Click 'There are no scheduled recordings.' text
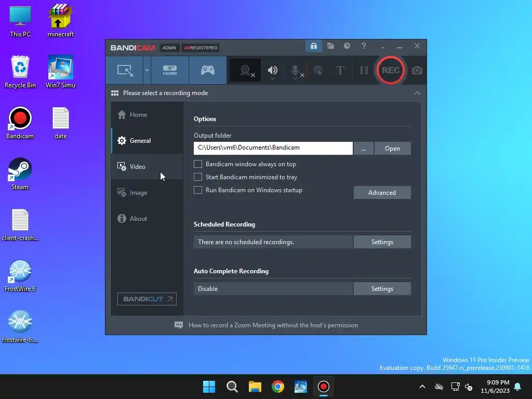 click(x=246, y=242)
